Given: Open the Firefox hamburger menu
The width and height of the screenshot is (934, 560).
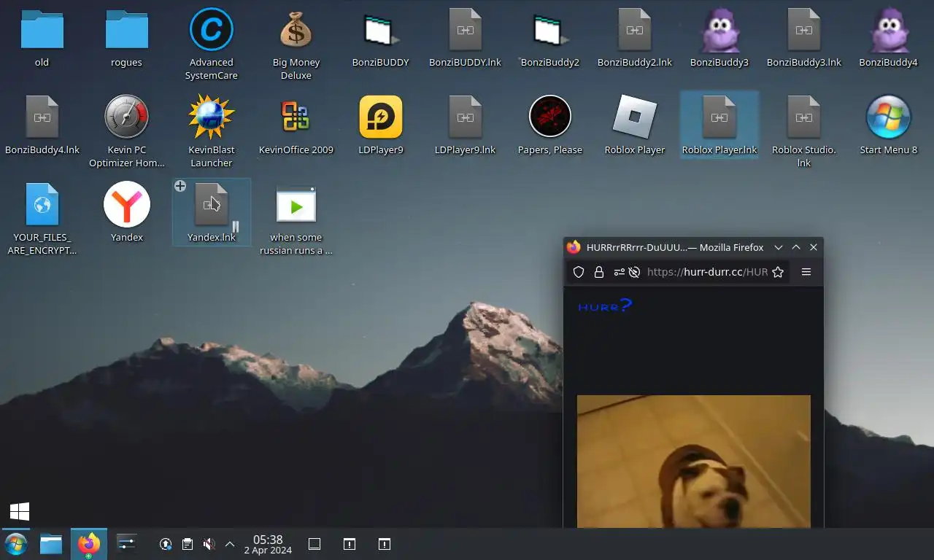Looking at the screenshot, I should (x=806, y=272).
